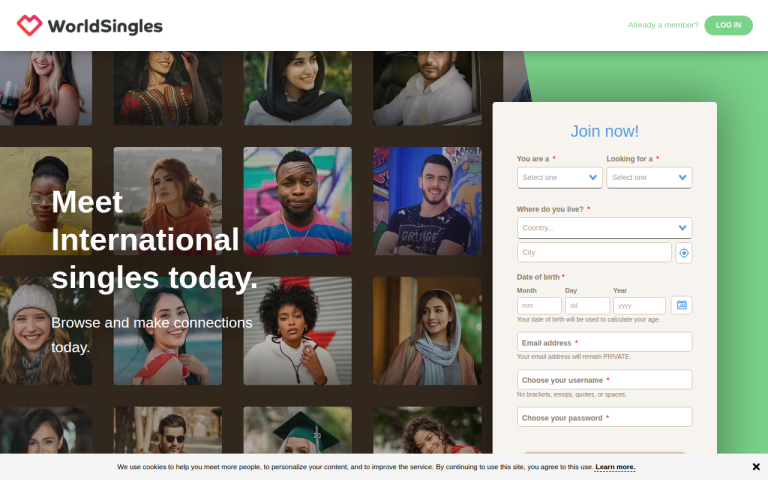The height and width of the screenshot is (480, 768).
Task: Expand the Country dropdown
Action: click(x=604, y=228)
